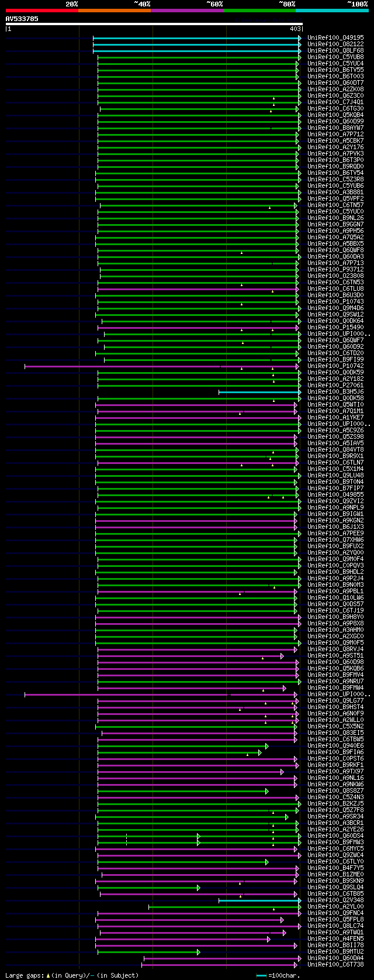
Task: Click the UniRef100_Q9SLQ4 label
Action: click(x=335, y=887)
